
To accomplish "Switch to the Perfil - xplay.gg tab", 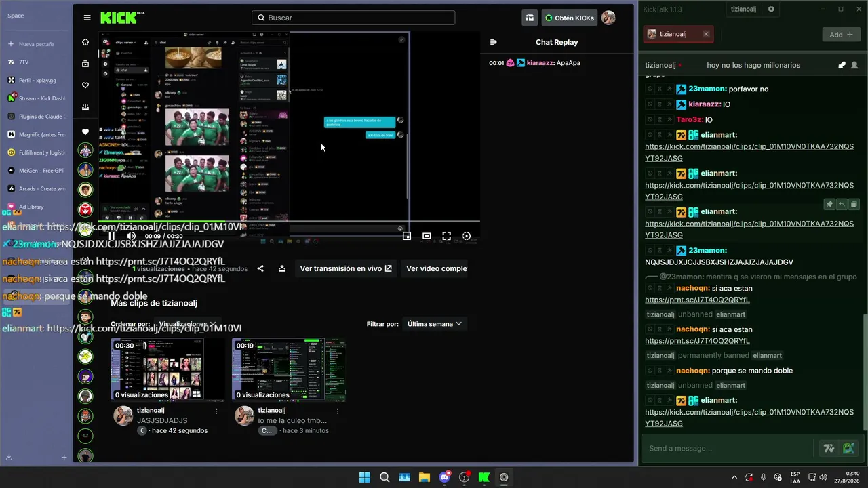I will [36, 80].
